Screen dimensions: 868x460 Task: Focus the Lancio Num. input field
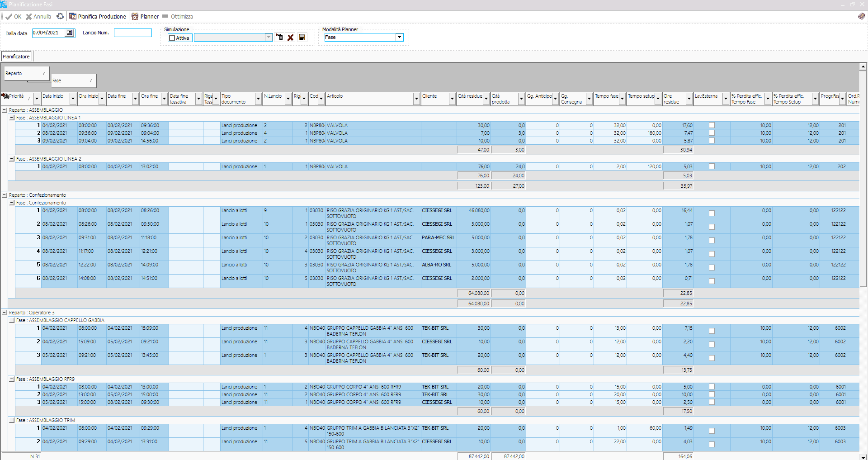[x=133, y=33]
